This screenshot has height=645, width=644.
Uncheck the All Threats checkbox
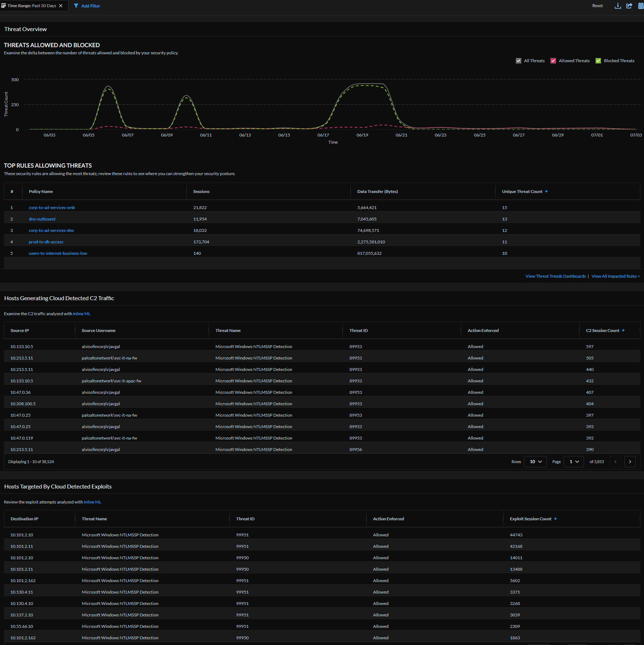[x=519, y=61]
